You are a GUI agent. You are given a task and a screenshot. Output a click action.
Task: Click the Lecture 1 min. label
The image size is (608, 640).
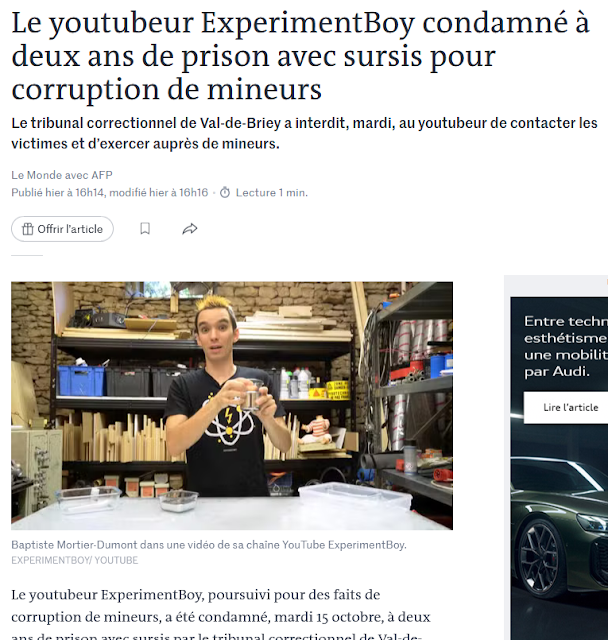(x=272, y=192)
